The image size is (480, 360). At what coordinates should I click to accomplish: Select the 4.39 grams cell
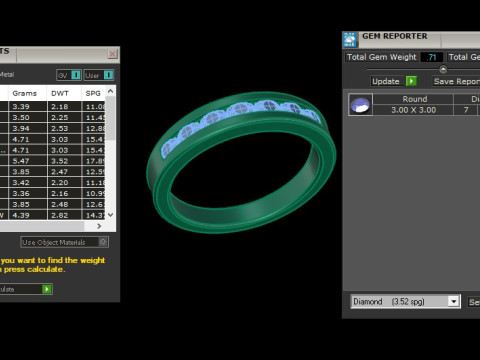click(28, 215)
